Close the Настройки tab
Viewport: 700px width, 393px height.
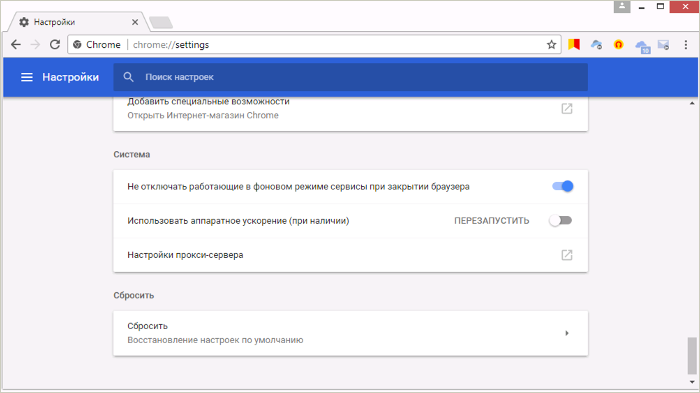coord(135,22)
